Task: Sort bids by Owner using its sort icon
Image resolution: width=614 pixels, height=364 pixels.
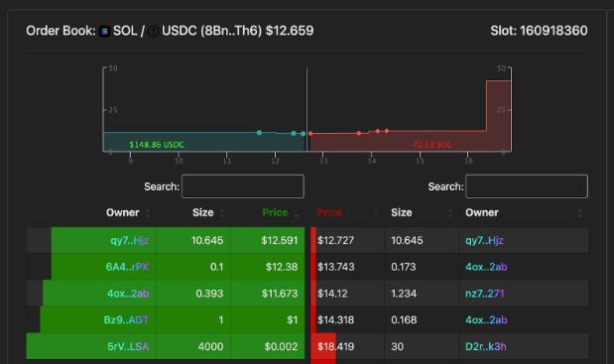Action: point(148,213)
